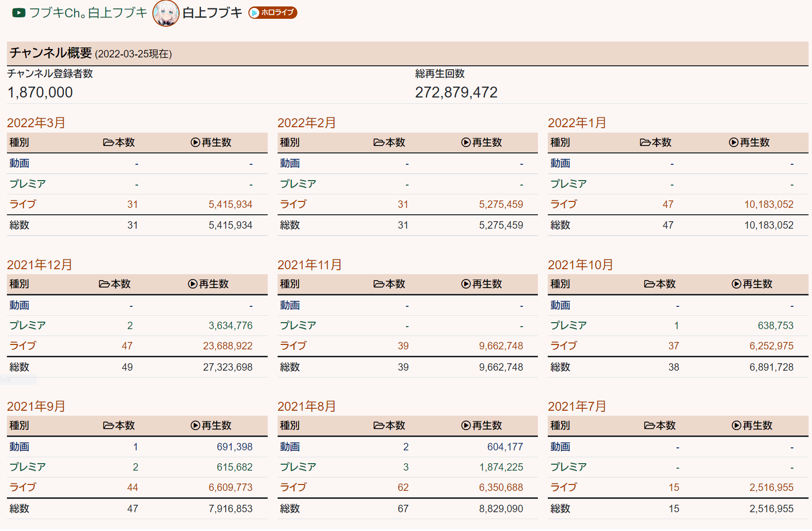Click the total views number 272,879,472
This screenshot has width=812, height=531.
click(456, 93)
